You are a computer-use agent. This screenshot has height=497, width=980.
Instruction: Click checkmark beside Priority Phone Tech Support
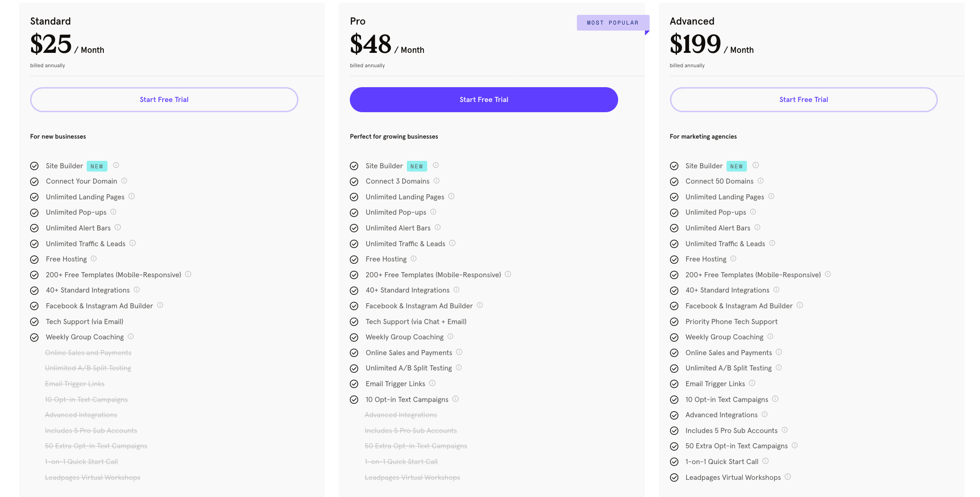[x=674, y=322]
